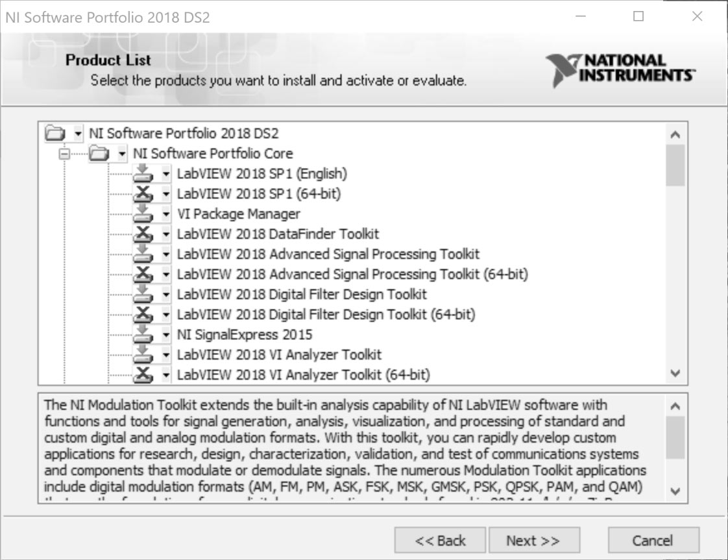The width and height of the screenshot is (728, 560).
Task: Click the Next >> button
Action: click(534, 540)
